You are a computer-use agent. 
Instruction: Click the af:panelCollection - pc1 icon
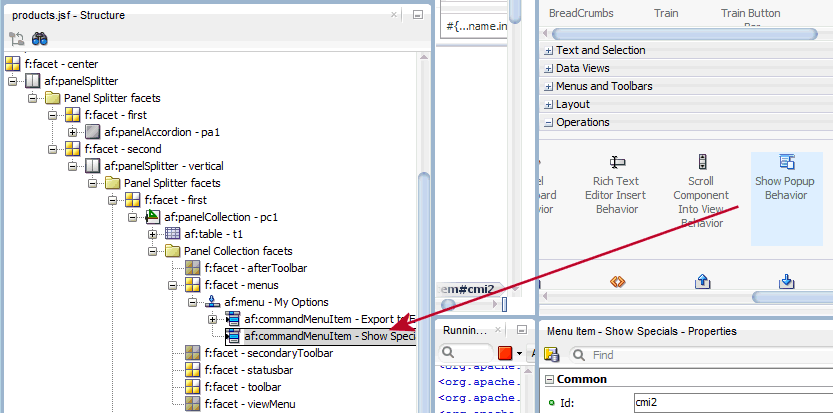pos(152,216)
